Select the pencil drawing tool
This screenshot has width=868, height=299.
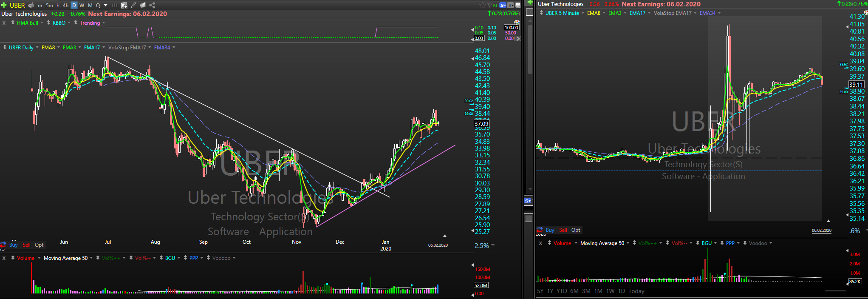(133, 5)
